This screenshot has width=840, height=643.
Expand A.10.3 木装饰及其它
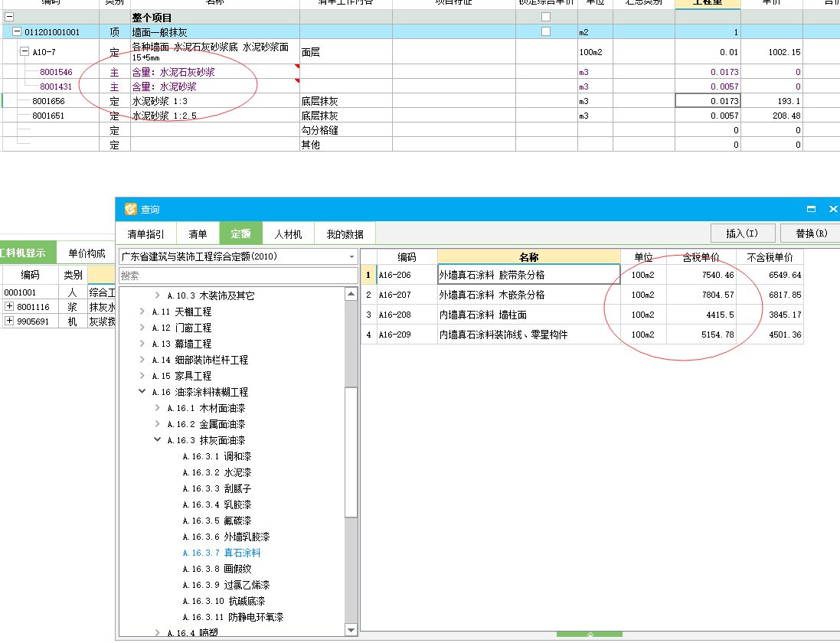[157, 295]
